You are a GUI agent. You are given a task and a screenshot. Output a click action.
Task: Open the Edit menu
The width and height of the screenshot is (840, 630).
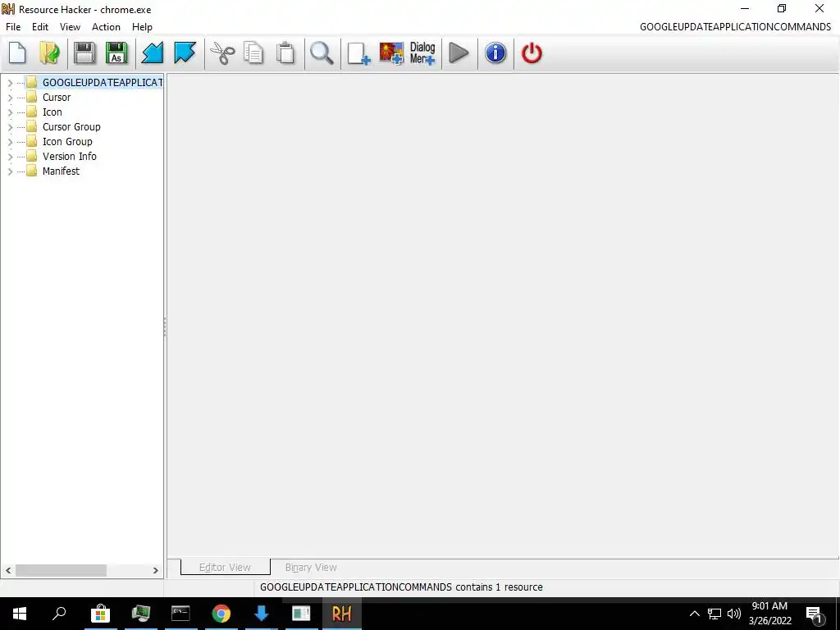point(40,27)
